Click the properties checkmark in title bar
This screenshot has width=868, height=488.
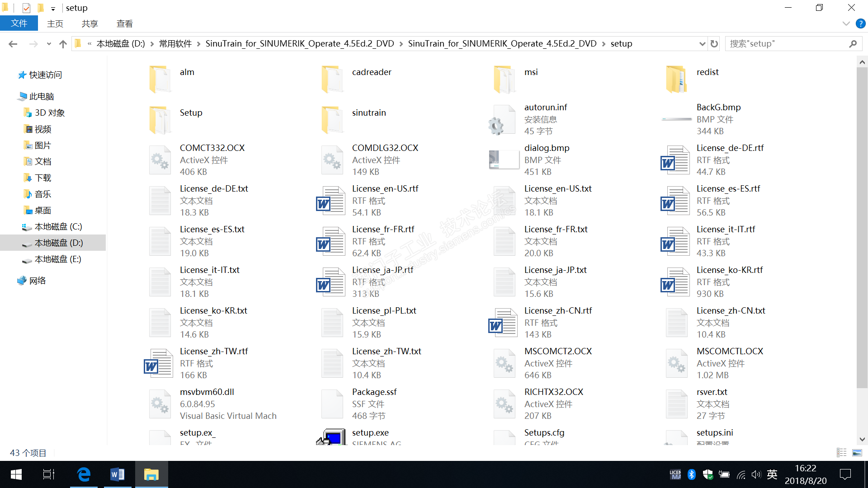tap(26, 8)
